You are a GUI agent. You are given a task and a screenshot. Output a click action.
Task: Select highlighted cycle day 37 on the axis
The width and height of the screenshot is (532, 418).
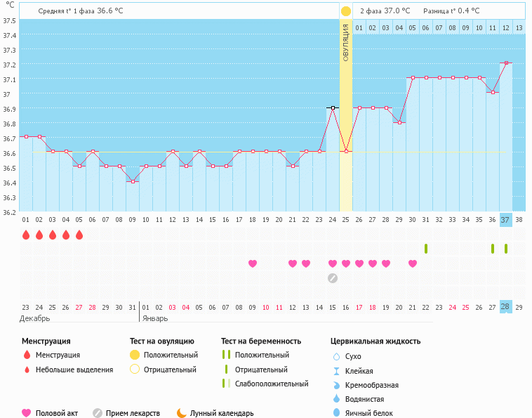pyautogui.click(x=505, y=219)
